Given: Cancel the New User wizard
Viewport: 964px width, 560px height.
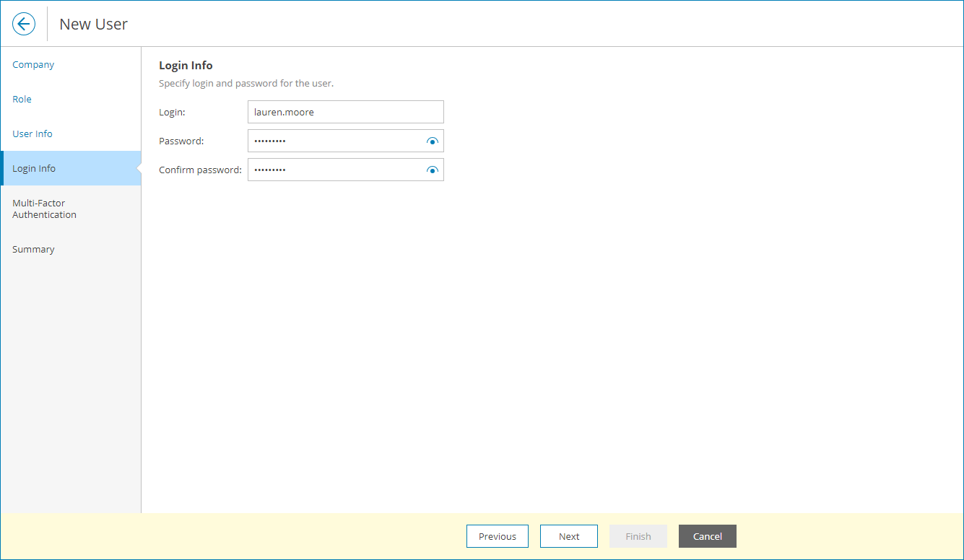Looking at the screenshot, I should coord(707,536).
